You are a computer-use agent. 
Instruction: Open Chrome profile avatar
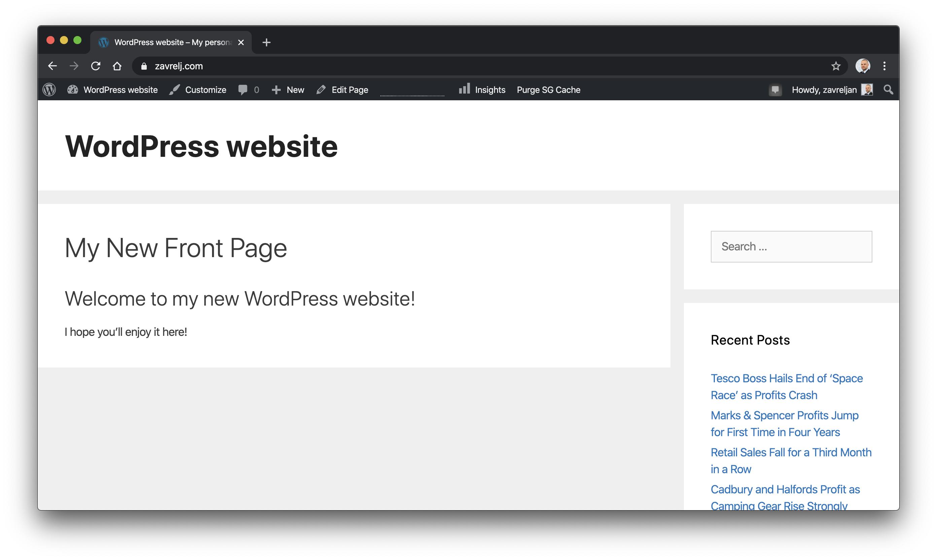(x=863, y=66)
